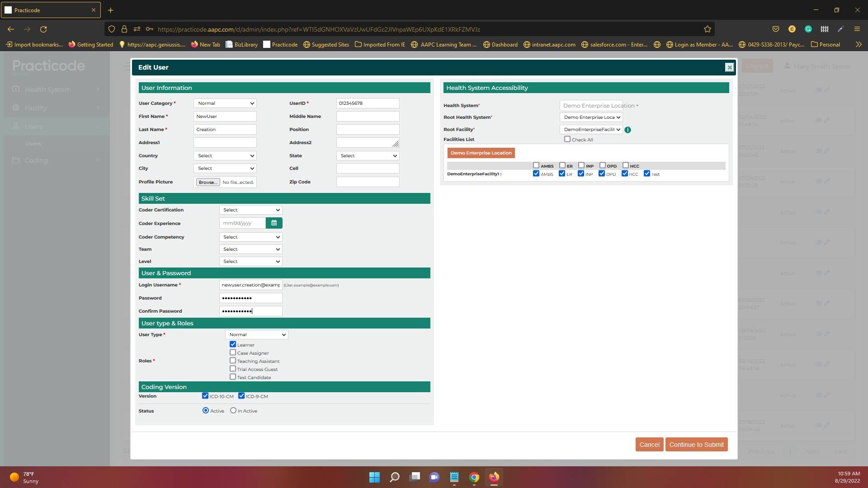
Task: Uncheck the ICD-9-CM version
Action: pos(241,396)
